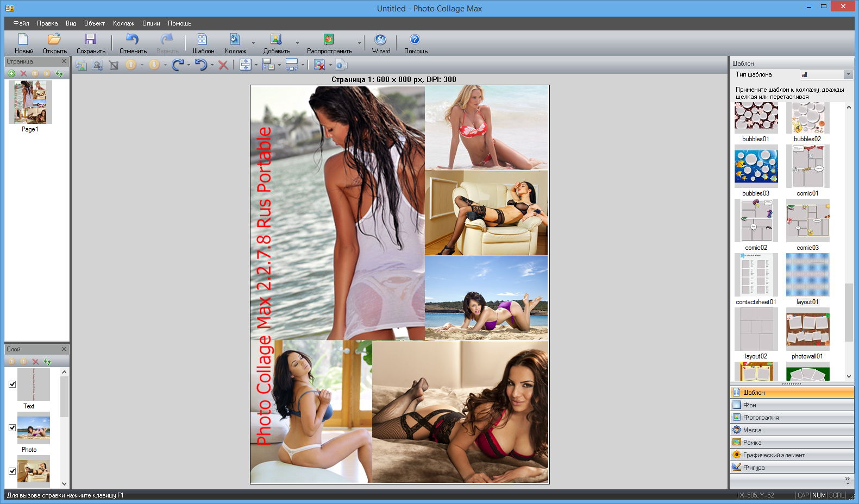Toggle visibility checkbox of beach Photo layer
Viewport: 859px width, 504px height.
coord(12,427)
